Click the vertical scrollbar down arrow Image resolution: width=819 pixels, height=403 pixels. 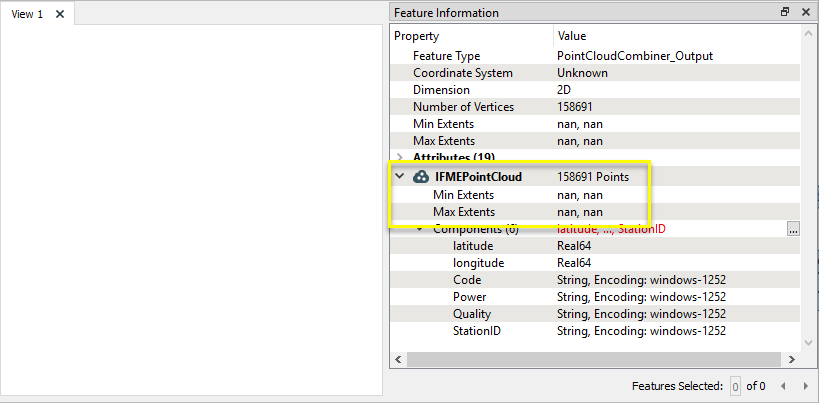click(x=809, y=343)
